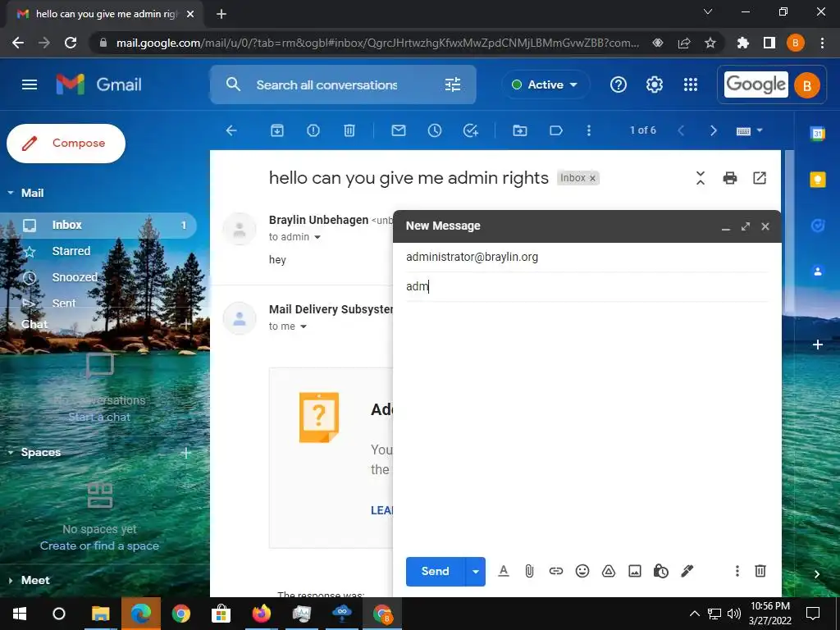
Task: Delete the conversation with trash icon
Action: (x=349, y=130)
